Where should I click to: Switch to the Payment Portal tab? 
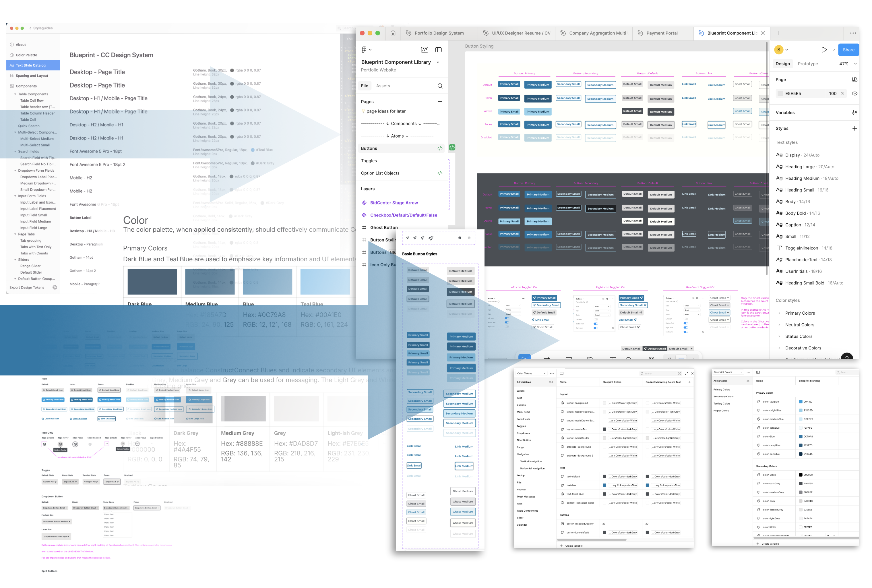[662, 33]
